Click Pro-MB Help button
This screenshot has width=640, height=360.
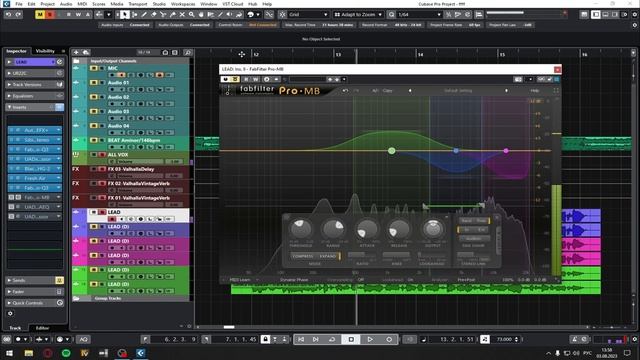(x=534, y=91)
